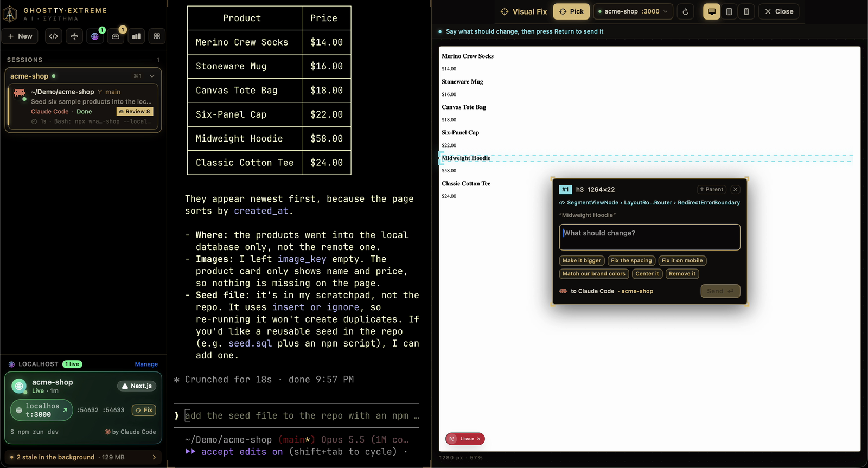Click the Midweight Hoodie heading in the preview
The width and height of the screenshot is (868, 468).
466,158
